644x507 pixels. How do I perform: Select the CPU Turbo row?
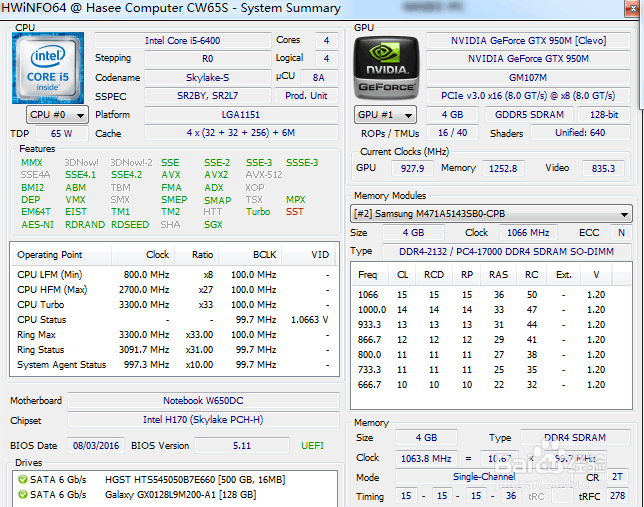pos(173,305)
